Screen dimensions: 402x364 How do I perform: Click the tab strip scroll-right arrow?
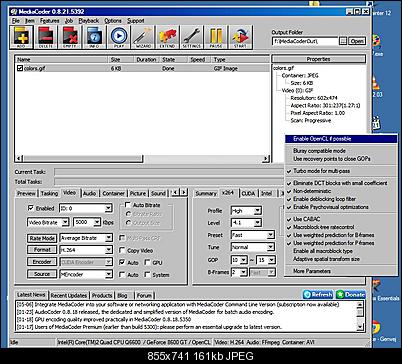point(184,192)
